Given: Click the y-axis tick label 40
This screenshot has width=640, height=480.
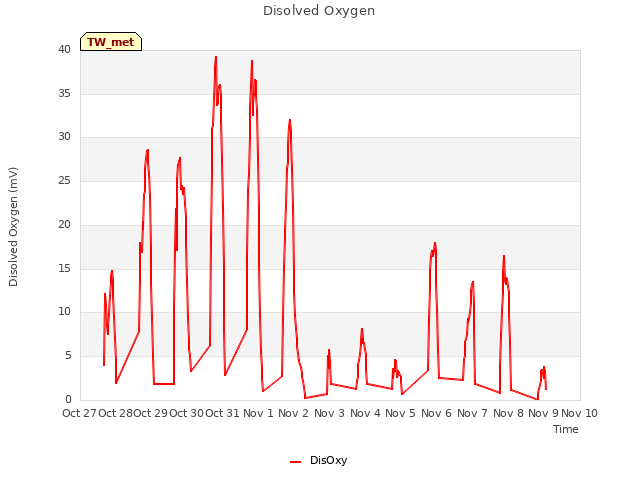Looking at the screenshot, I should click(x=64, y=50).
